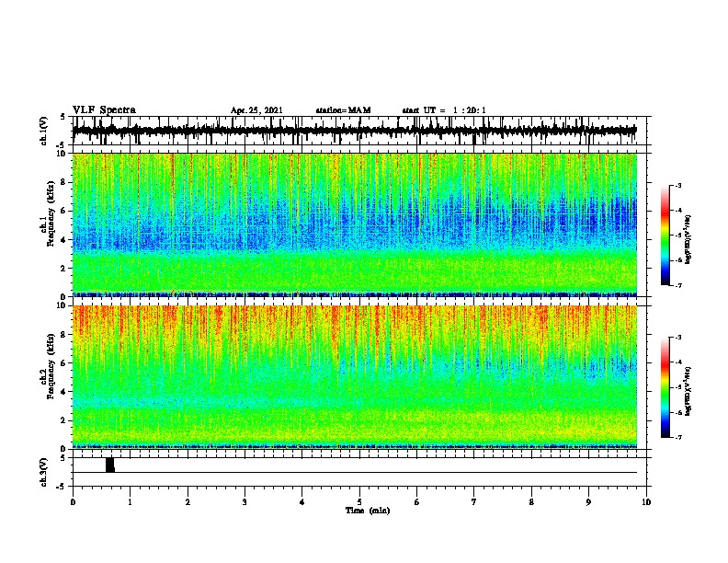Viewport: 728px width, 563px height.
Task: Click the black pulse marker in ch.3
Action: [110, 465]
